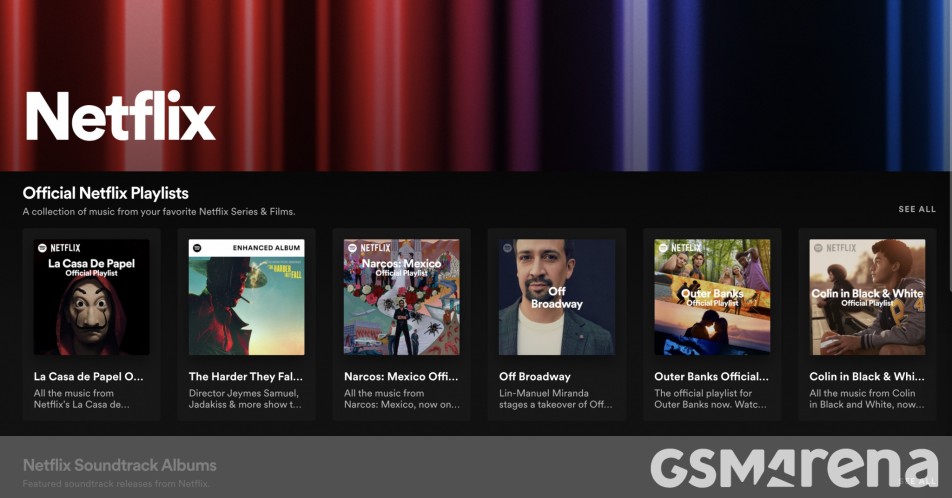Open Outer Banks Official Playlist cover
The image size is (952, 498).
712,297
